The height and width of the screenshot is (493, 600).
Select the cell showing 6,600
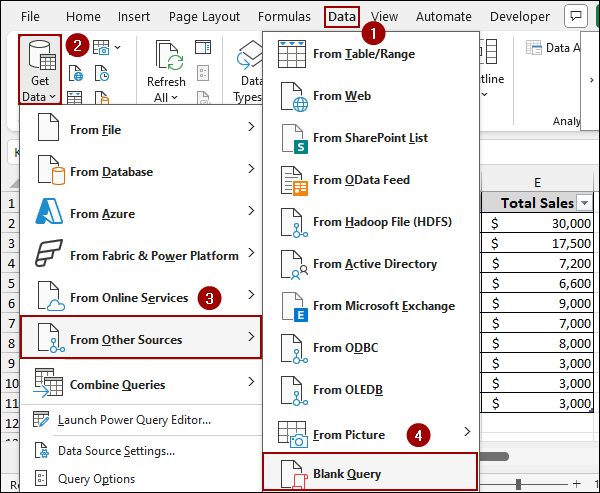(537, 283)
